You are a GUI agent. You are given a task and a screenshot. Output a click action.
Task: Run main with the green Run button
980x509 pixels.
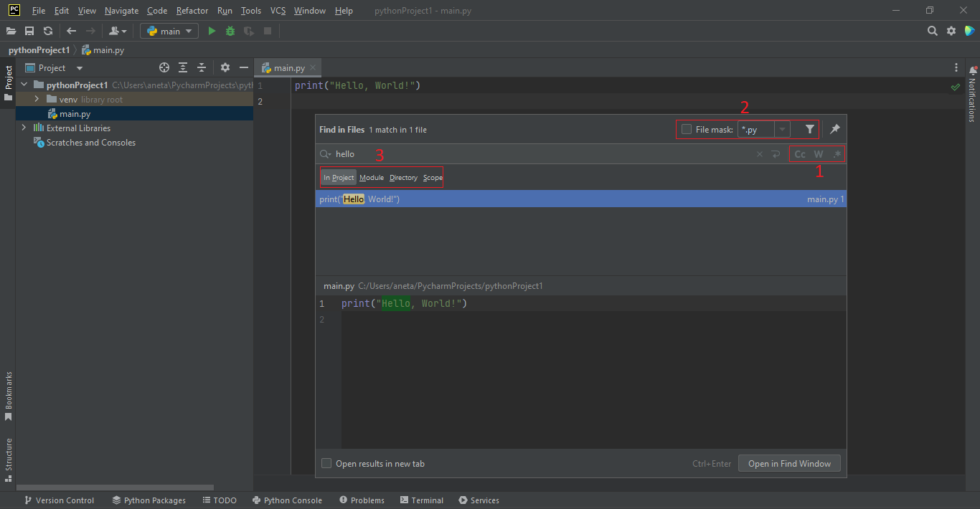212,31
